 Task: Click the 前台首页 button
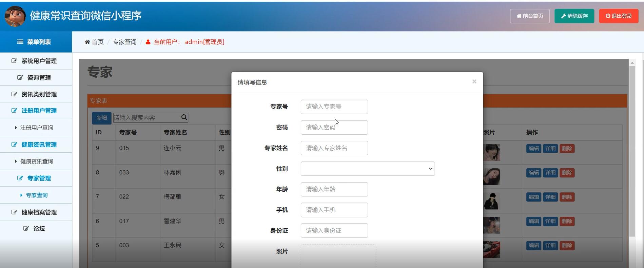click(x=530, y=16)
